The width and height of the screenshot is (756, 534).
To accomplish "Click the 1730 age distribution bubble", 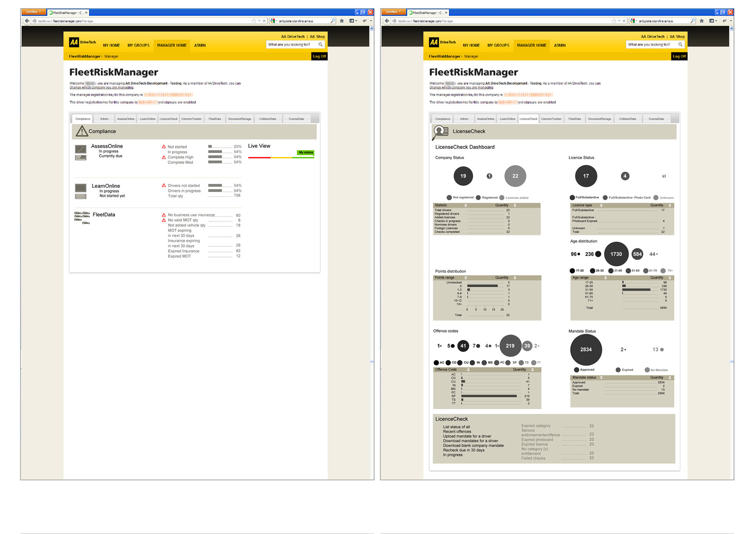I will click(x=616, y=254).
